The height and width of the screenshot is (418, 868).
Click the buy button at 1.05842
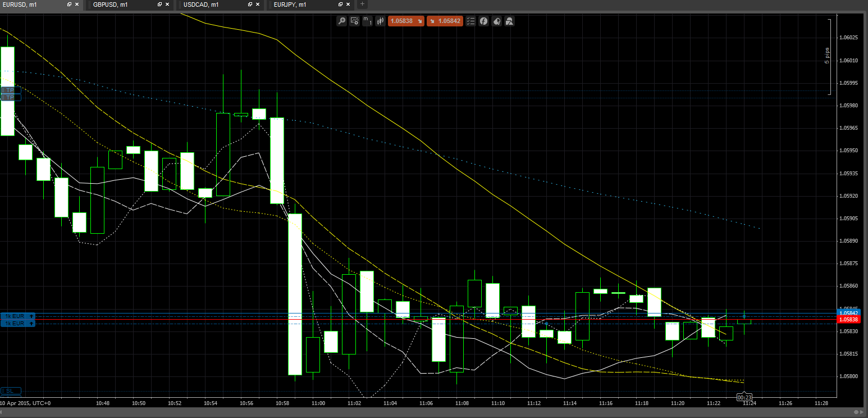coord(445,21)
